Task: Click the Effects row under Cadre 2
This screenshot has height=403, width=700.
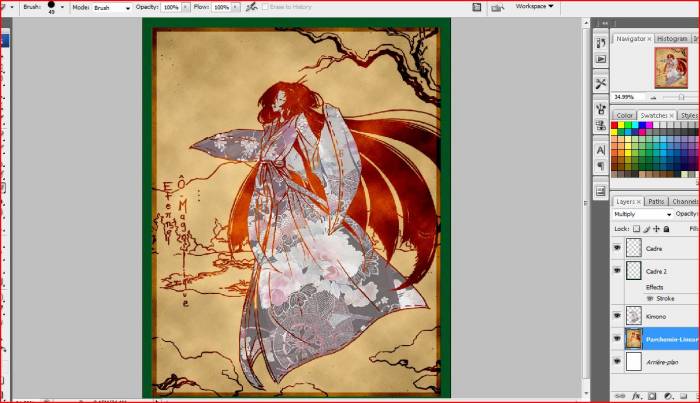Action: (x=654, y=287)
